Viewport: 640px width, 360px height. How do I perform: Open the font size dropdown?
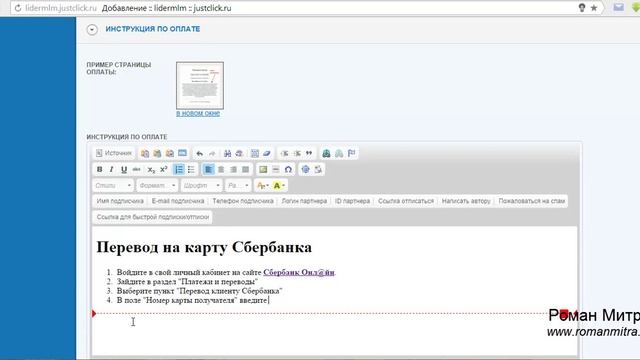238,186
